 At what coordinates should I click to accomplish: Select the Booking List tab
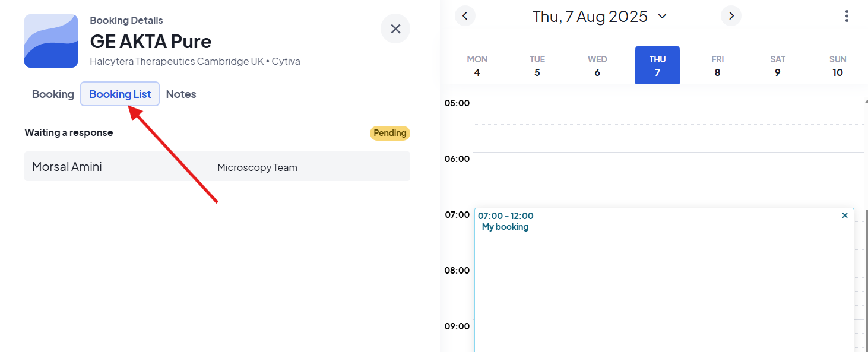(x=120, y=94)
